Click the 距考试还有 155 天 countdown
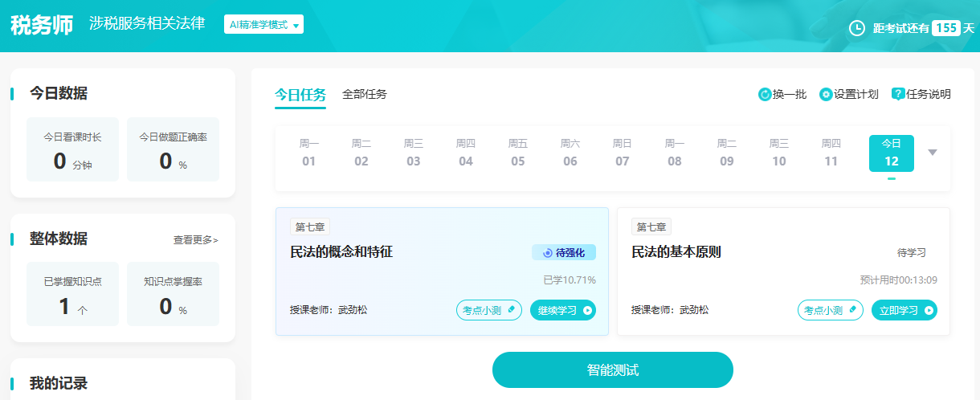 click(912, 28)
